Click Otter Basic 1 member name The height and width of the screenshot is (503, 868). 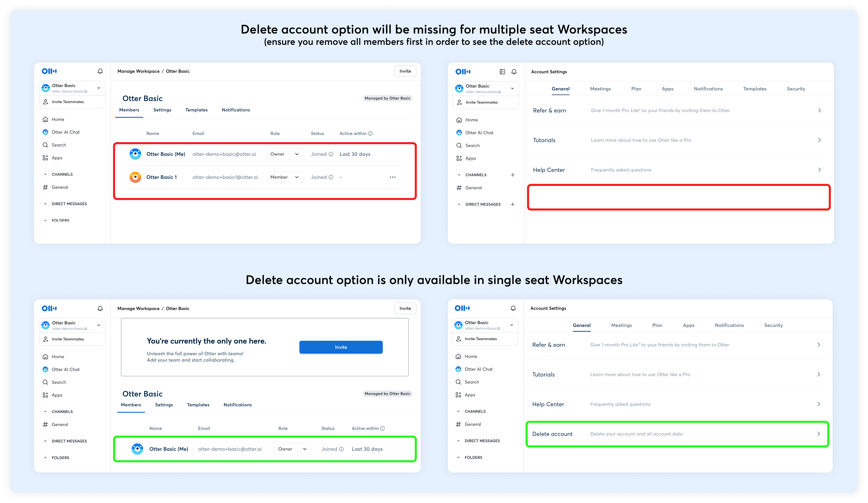click(x=162, y=177)
